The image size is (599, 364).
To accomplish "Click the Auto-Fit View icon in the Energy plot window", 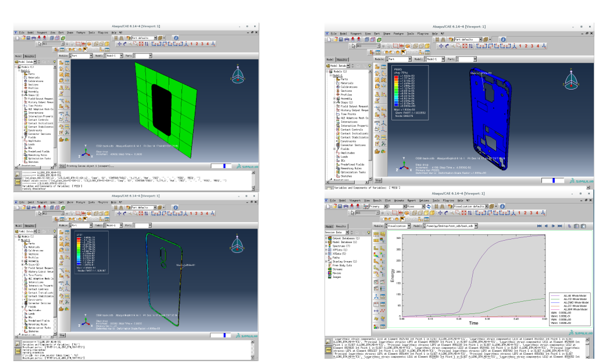I will [465, 212].
